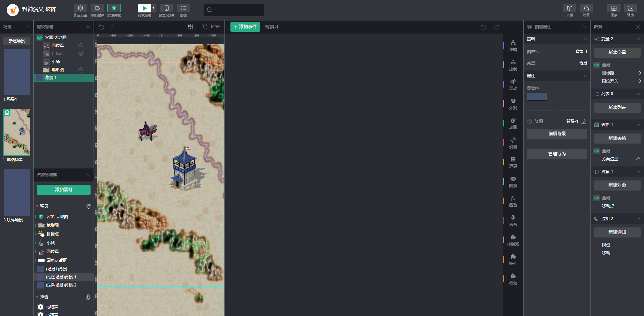This screenshot has height=316, width=644.
Task: Edit the 方向造型 table pencil icon
Action: (x=638, y=159)
